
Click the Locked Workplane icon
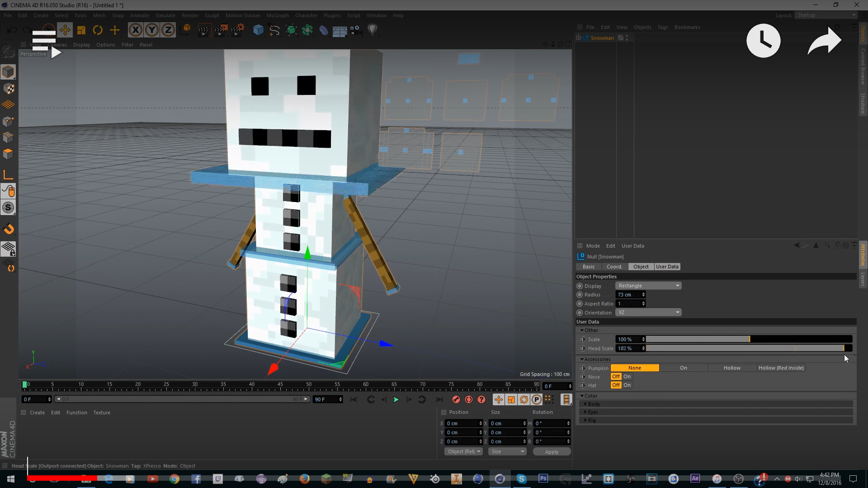(8, 249)
